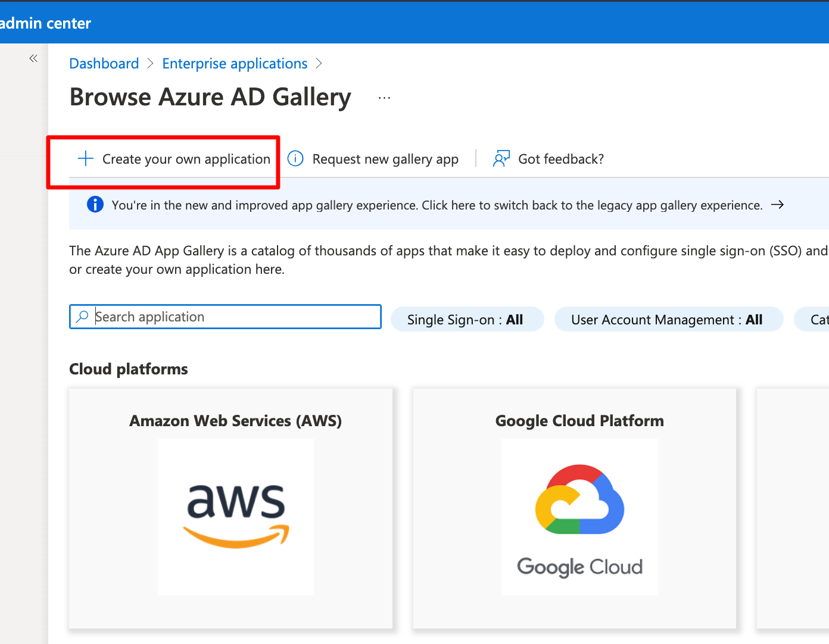The height and width of the screenshot is (644, 829).
Task: Select the Amazon Web Services (AWS) card title
Action: pyautogui.click(x=236, y=421)
